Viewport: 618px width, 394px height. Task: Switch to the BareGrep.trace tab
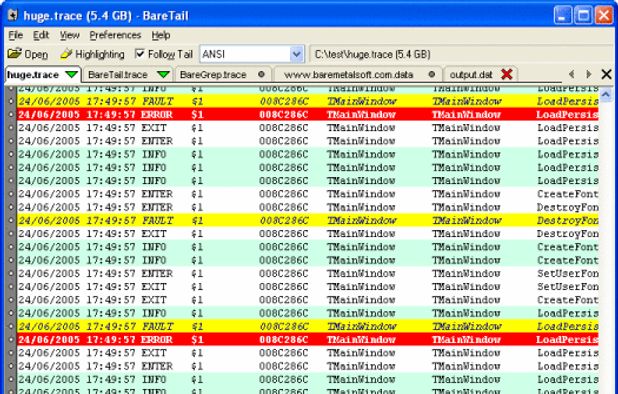click(x=223, y=74)
